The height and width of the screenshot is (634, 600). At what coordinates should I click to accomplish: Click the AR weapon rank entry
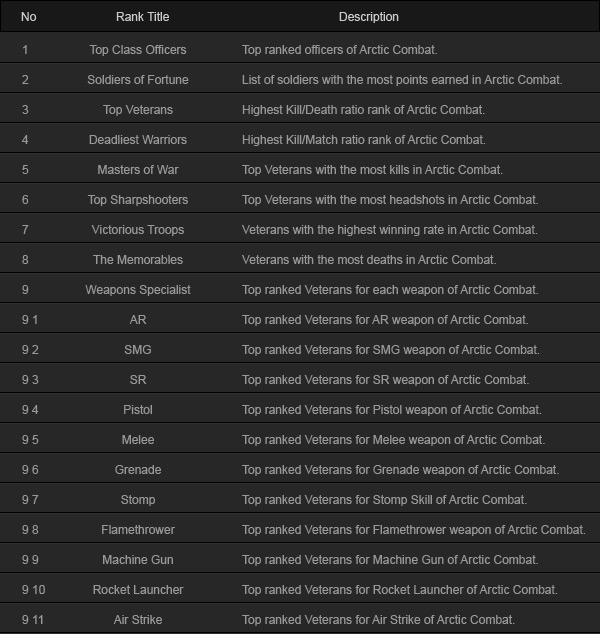click(138, 319)
